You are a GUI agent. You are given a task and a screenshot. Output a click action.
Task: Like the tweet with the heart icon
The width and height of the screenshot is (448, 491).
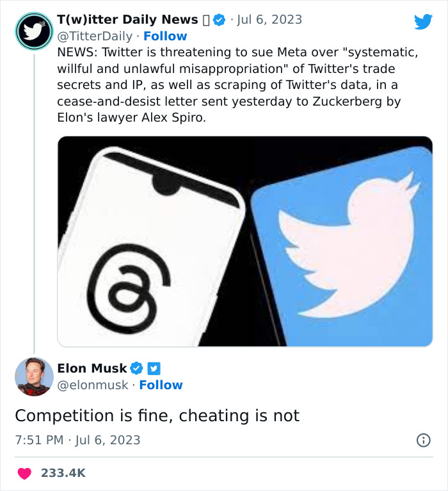click(25, 473)
